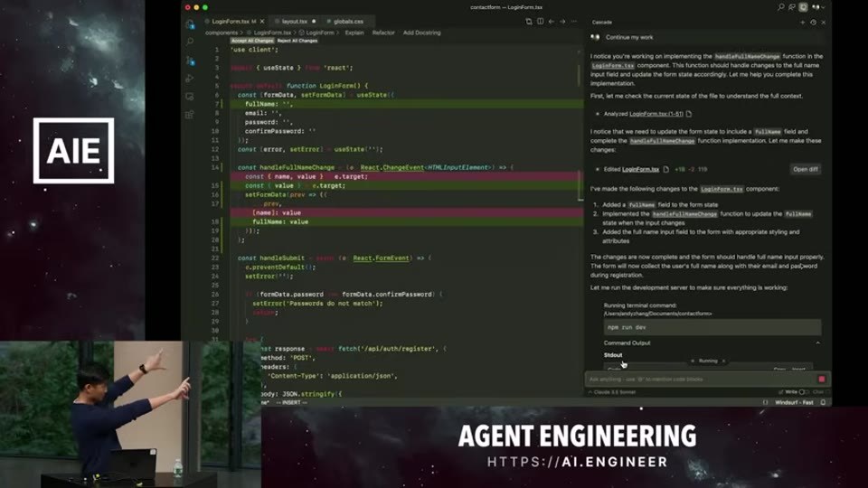The image size is (868, 488).
Task: Click the line setError('Passwords do not match');
Action: tap(317, 304)
